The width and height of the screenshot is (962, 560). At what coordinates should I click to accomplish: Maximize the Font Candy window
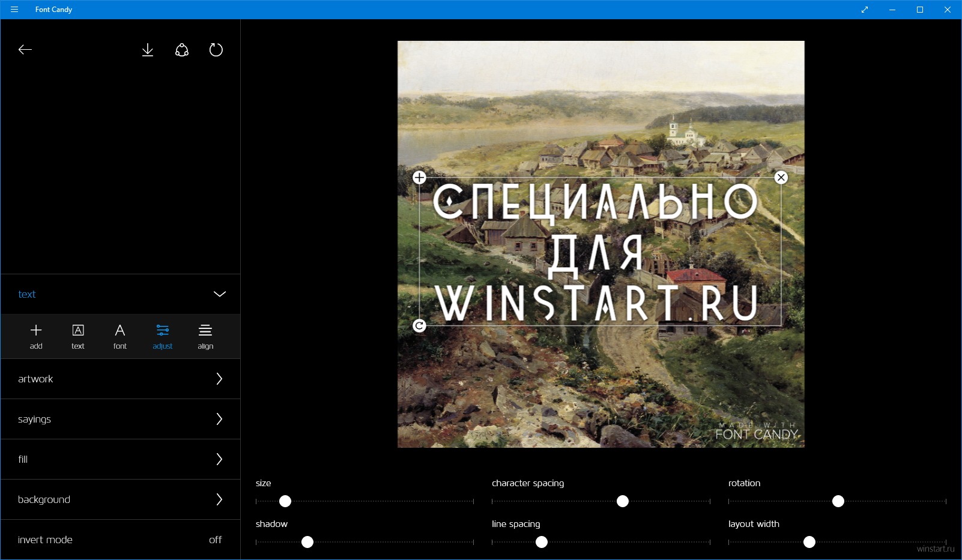[x=920, y=10]
